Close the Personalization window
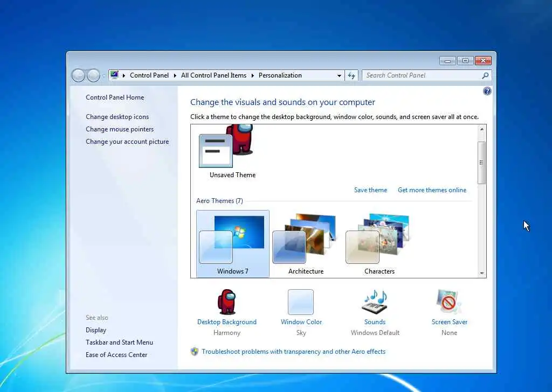The width and height of the screenshot is (552, 392). (483, 61)
